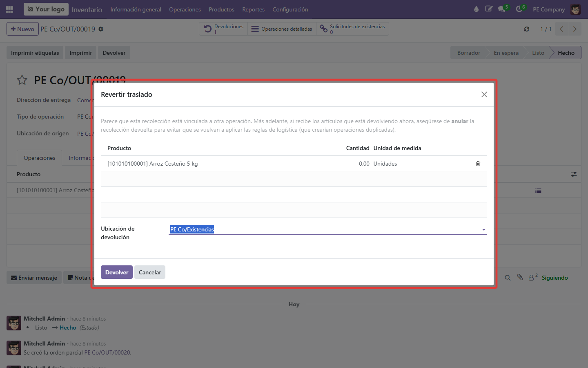Click the paperclip attachments icon

tap(520, 277)
